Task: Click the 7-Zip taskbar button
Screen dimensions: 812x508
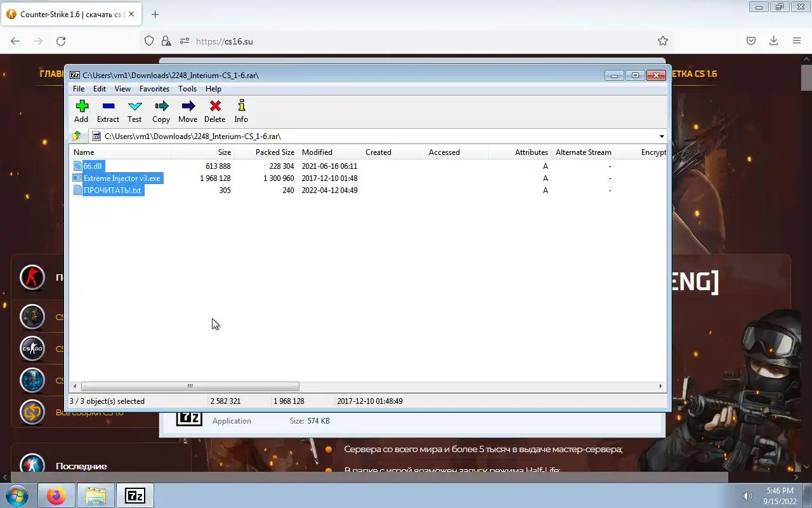Action: (135, 495)
